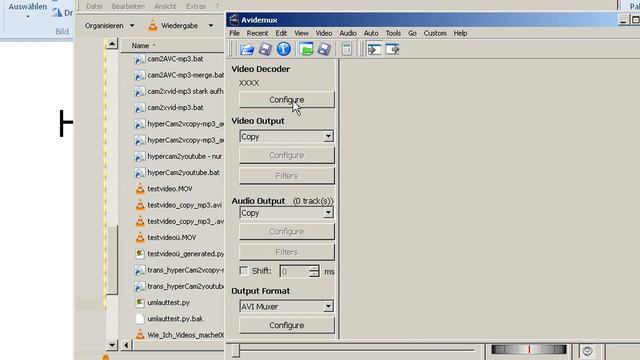640x360 pixels.
Task: Open the Video menu
Action: (324, 33)
